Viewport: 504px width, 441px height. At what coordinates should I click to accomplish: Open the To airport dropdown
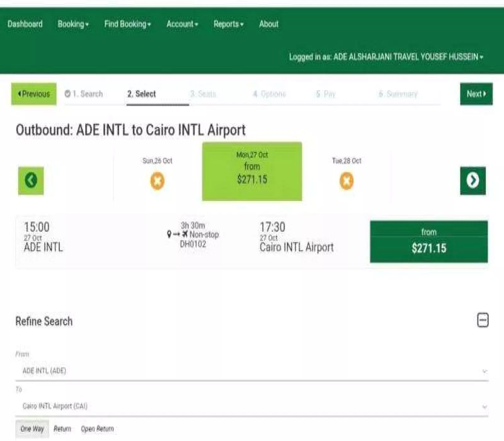coord(252,406)
